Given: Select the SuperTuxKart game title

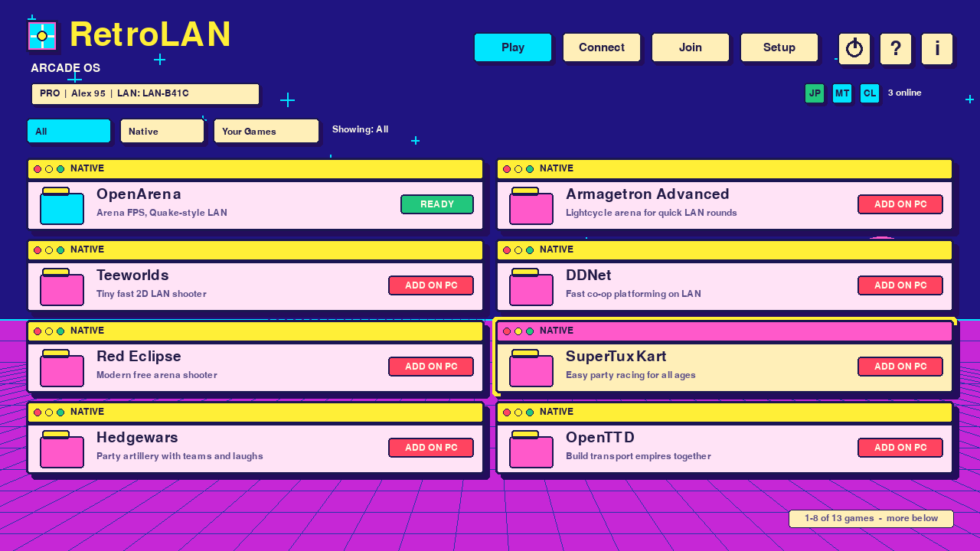Looking at the screenshot, I should point(616,357).
